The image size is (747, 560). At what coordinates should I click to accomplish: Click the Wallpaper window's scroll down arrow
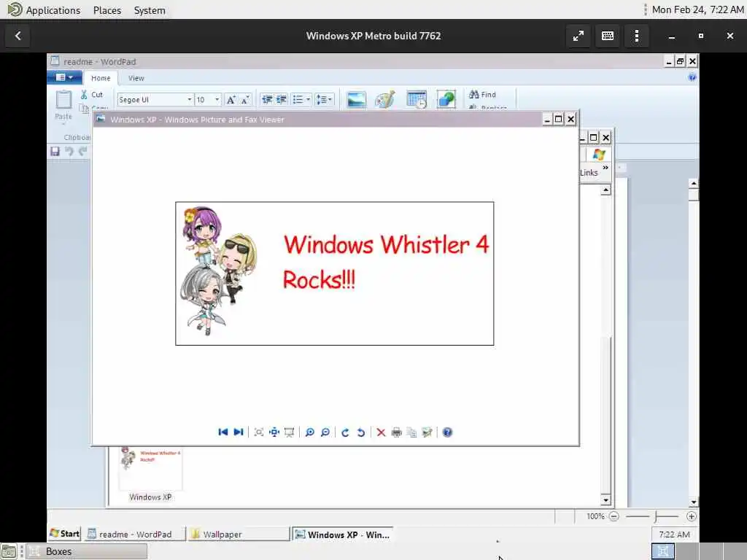pos(605,500)
